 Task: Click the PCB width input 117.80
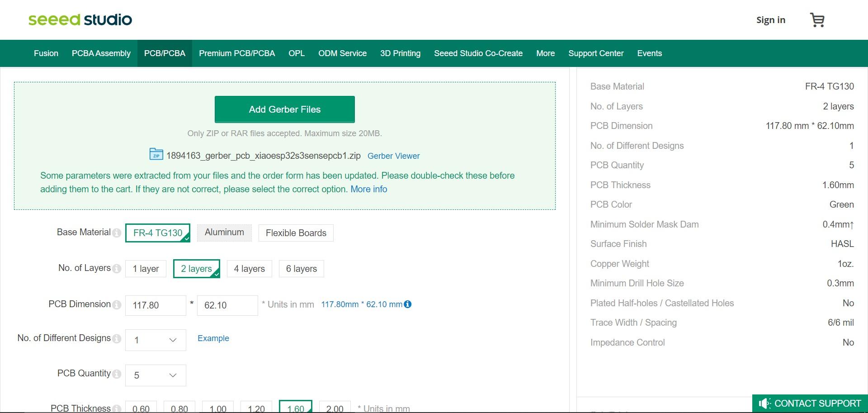tap(156, 305)
